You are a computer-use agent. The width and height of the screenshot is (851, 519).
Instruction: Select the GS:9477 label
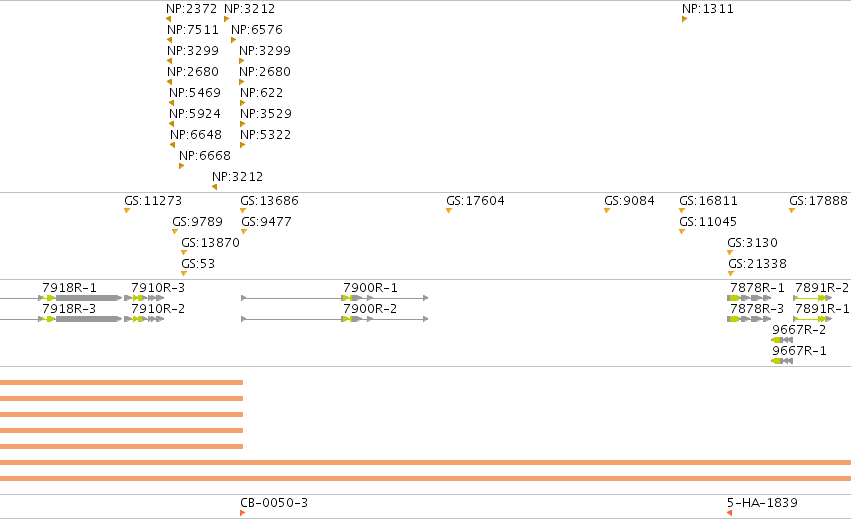point(266,222)
